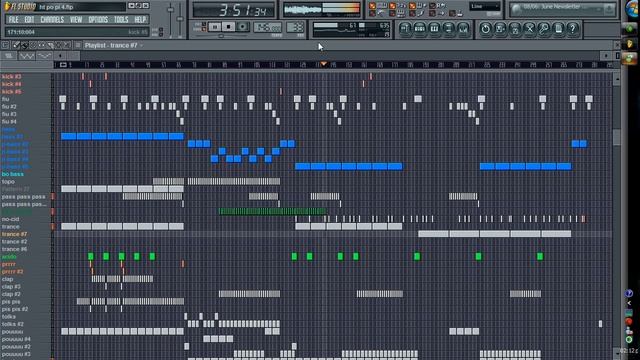Click the save project disk button

pyautogui.click(x=500, y=29)
